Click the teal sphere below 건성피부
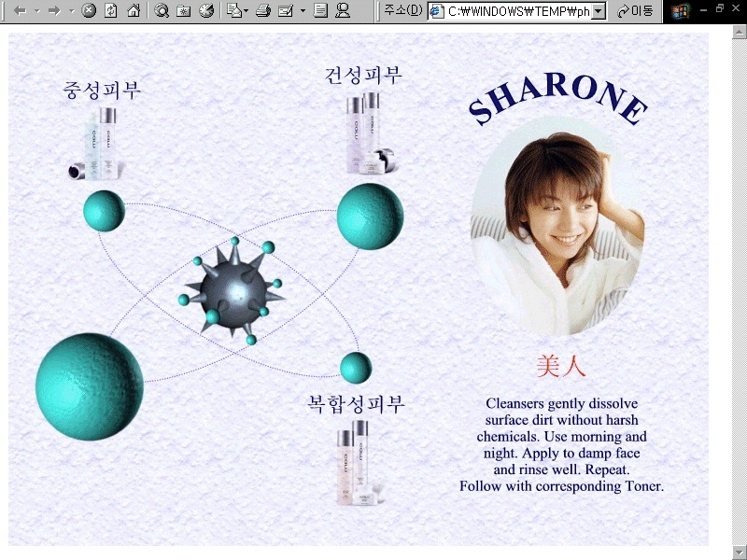The image size is (747, 560). point(370,217)
